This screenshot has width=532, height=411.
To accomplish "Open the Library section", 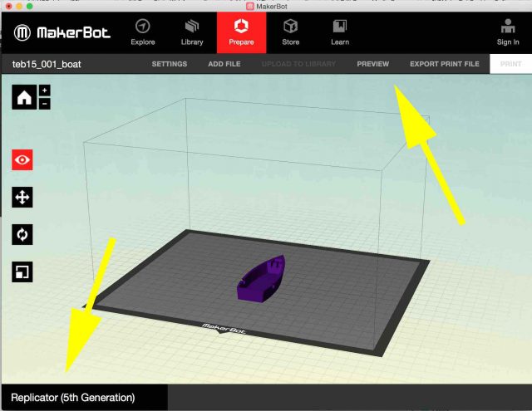I will (192, 32).
